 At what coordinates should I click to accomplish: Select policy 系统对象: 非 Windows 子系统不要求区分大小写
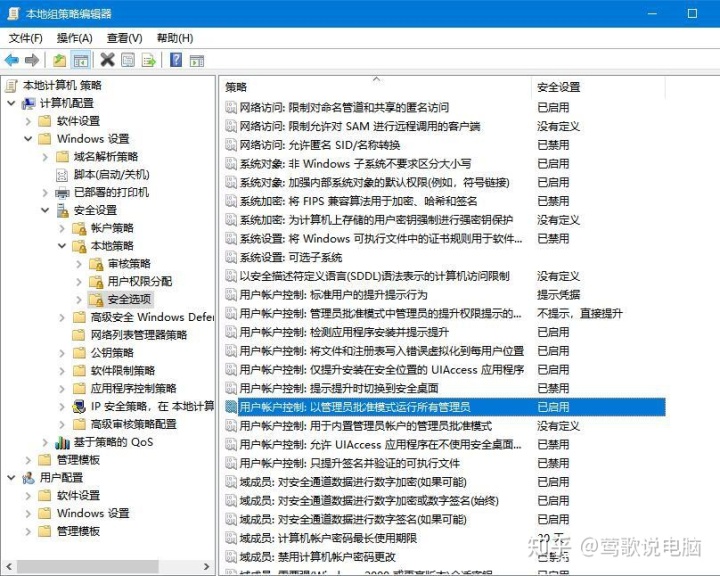(x=355, y=164)
